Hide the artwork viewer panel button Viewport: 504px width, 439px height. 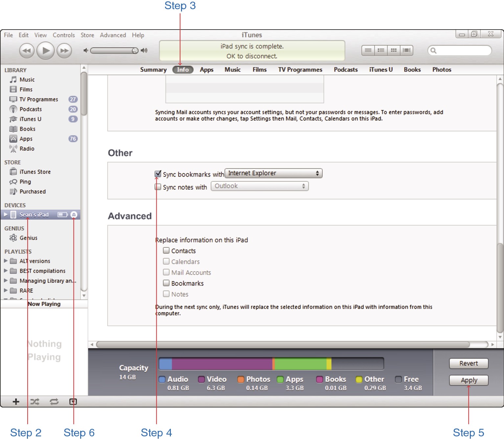(x=73, y=402)
